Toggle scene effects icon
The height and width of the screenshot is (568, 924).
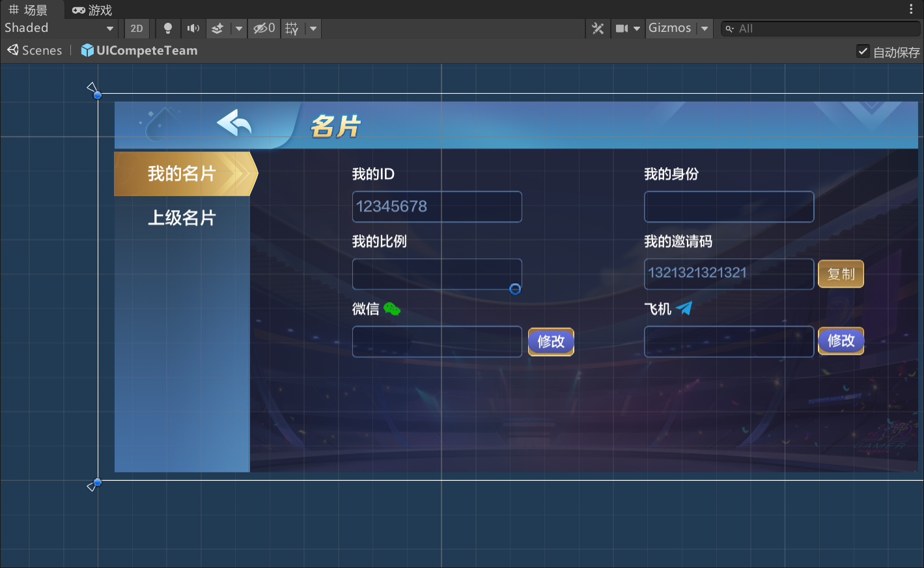coord(218,29)
